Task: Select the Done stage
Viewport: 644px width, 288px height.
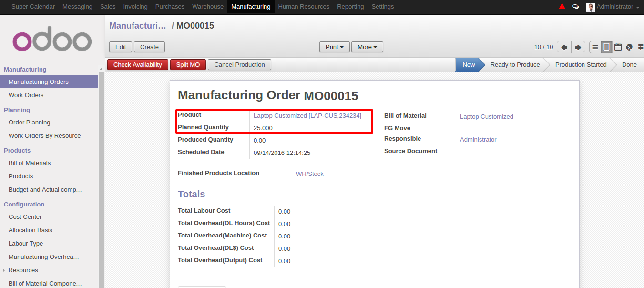Action: click(629, 65)
